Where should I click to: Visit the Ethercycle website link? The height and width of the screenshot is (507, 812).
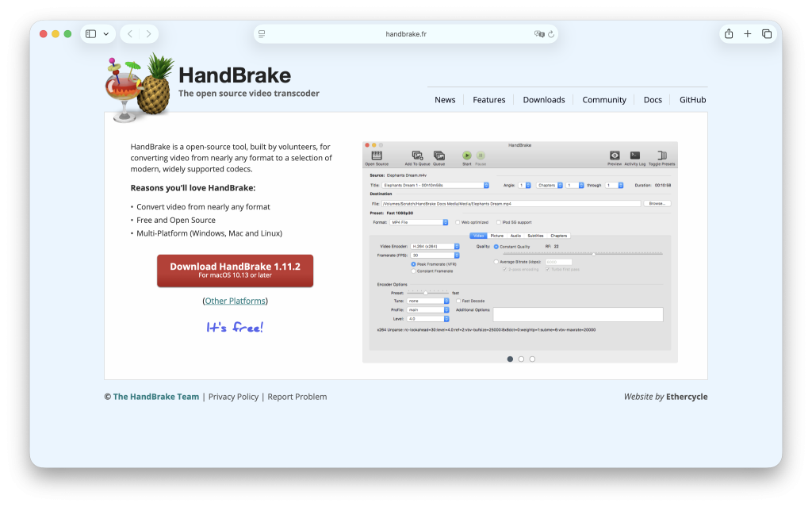(687, 397)
